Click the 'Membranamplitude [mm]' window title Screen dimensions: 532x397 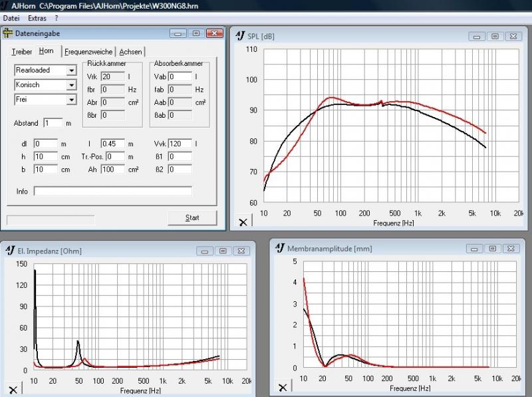(329, 249)
